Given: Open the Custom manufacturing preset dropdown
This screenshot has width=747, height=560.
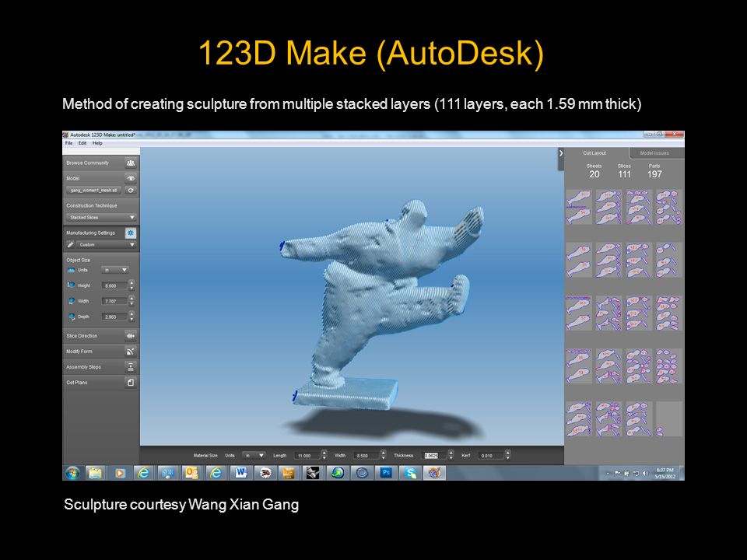Looking at the screenshot, I should coord(107,245).
